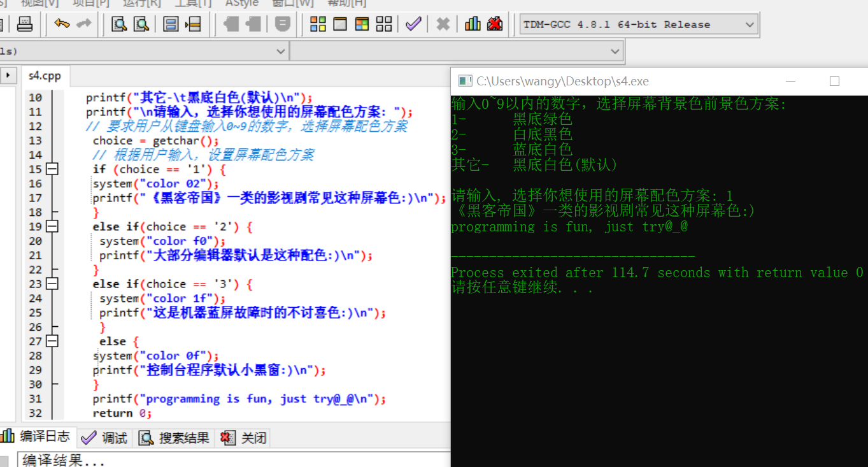Click the system("color 02") code line
Screen dimensions: 868x467
(x=155, y=184)
